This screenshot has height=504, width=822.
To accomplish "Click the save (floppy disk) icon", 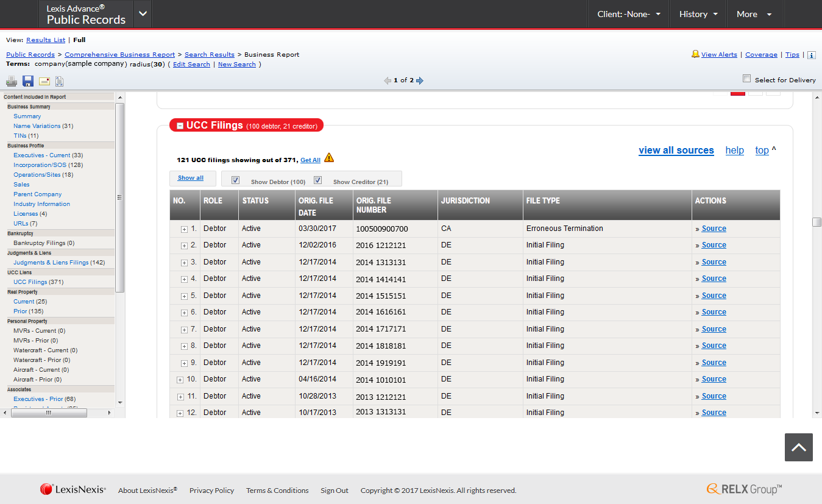I will point(28,81).
